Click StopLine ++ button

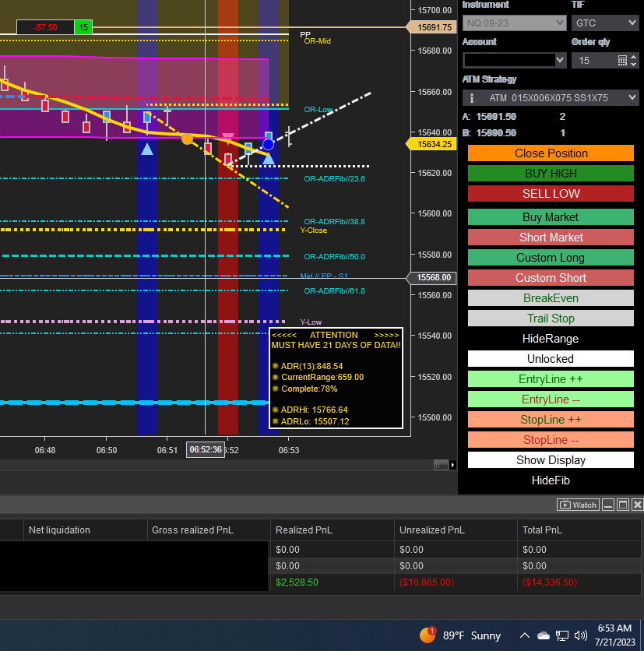pyautogui.click(x=551, y=419)
